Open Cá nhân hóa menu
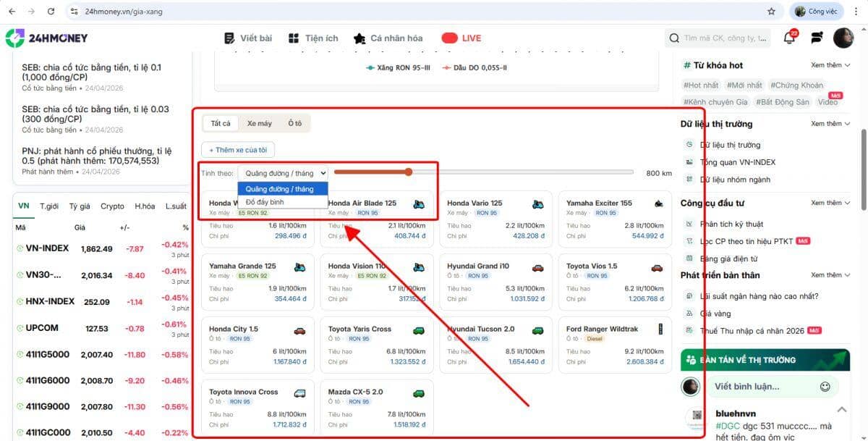Screen dimensions: 868x441 point(388,38)
